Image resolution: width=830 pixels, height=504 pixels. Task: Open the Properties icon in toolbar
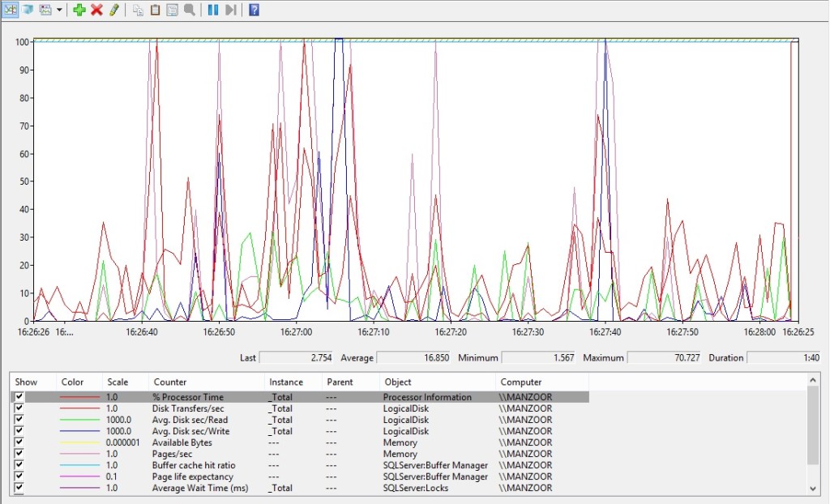[172, 10]
